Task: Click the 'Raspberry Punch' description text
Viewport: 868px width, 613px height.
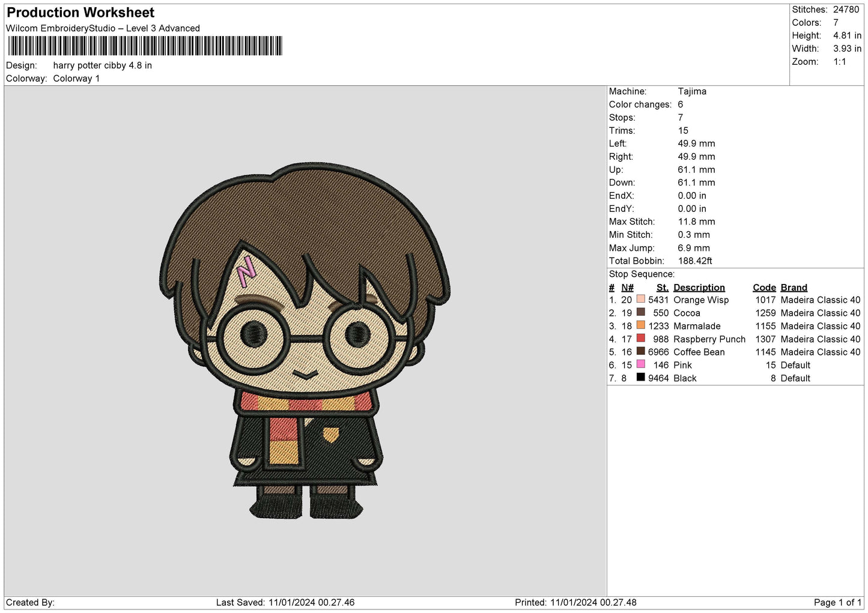Action: coord(709,339)
